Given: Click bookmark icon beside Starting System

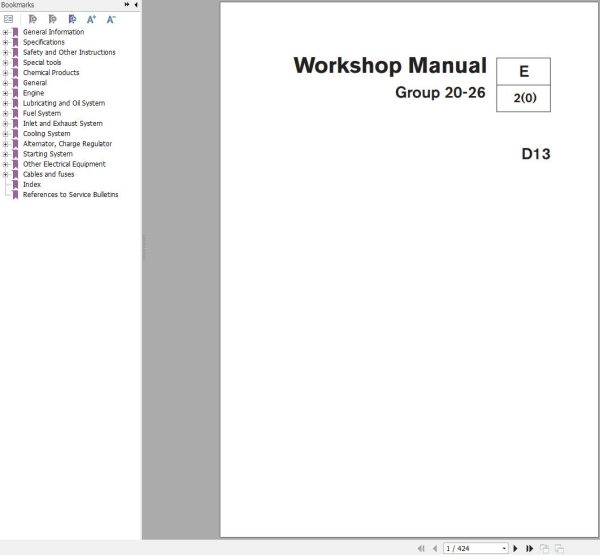Looking at the screenshot, I should (15, 154).
